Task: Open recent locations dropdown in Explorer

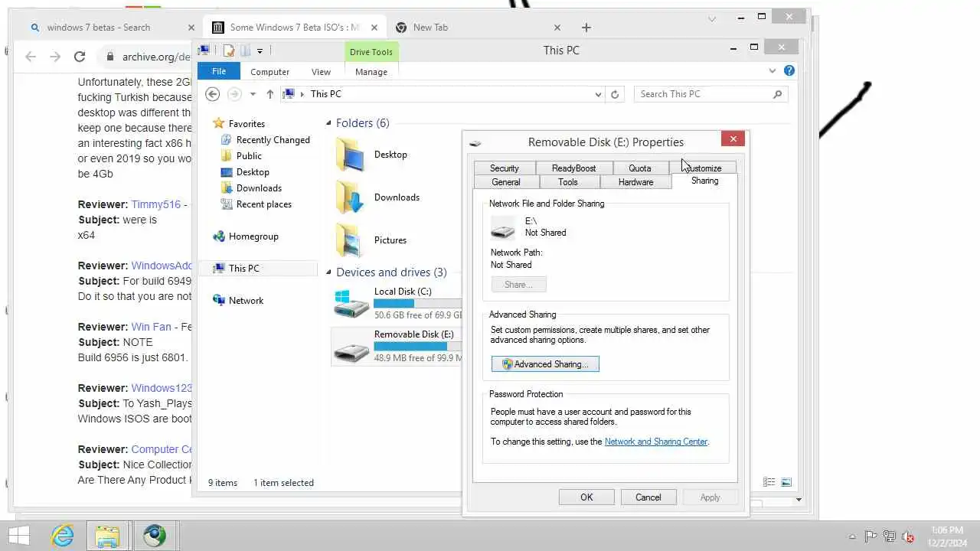Action: [x=253, y=94]
